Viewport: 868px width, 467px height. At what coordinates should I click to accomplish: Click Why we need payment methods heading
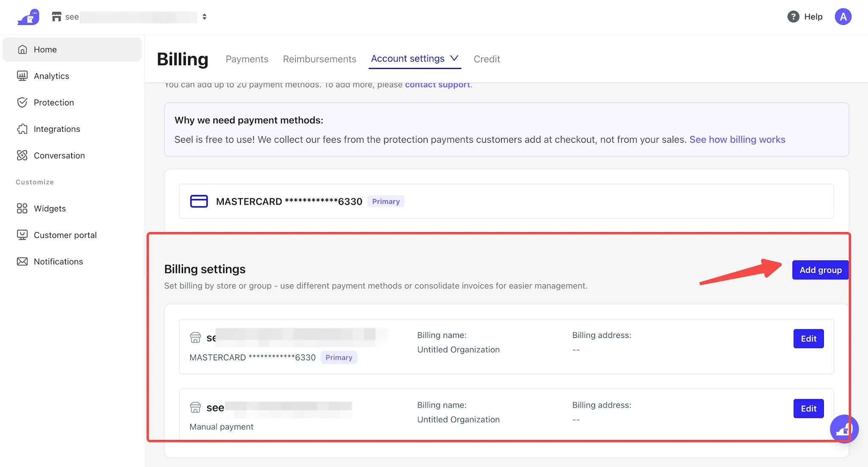click(249, 120)
